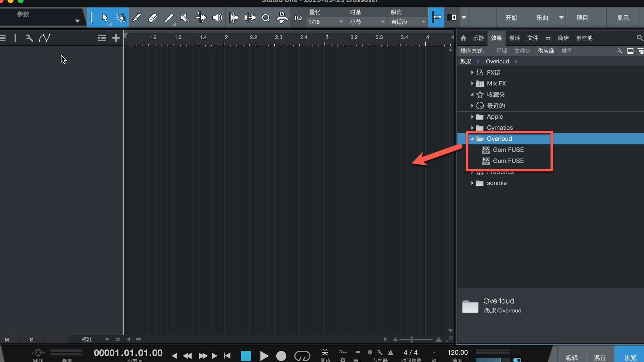Click the 120.00 tempo field
644x362 pixels.
458,352
